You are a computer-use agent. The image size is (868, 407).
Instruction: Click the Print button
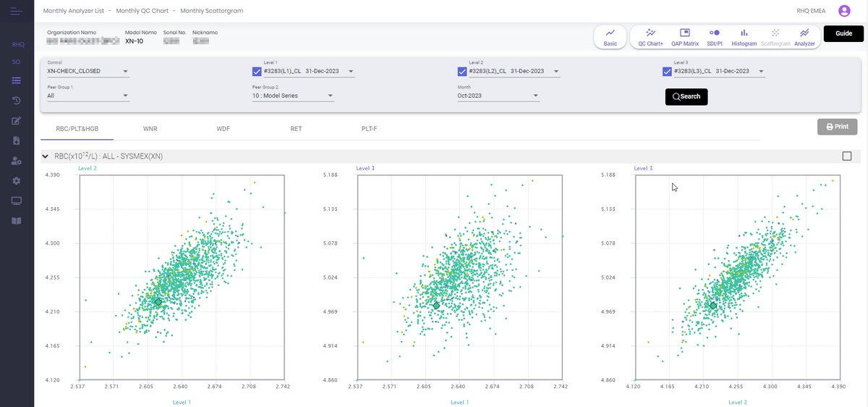coord(837,127)
